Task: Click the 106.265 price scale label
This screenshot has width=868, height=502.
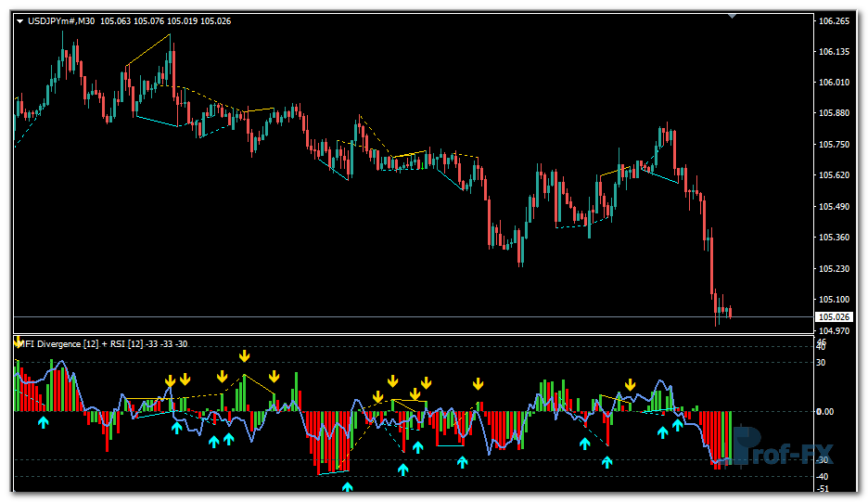Action: [835, 21]
